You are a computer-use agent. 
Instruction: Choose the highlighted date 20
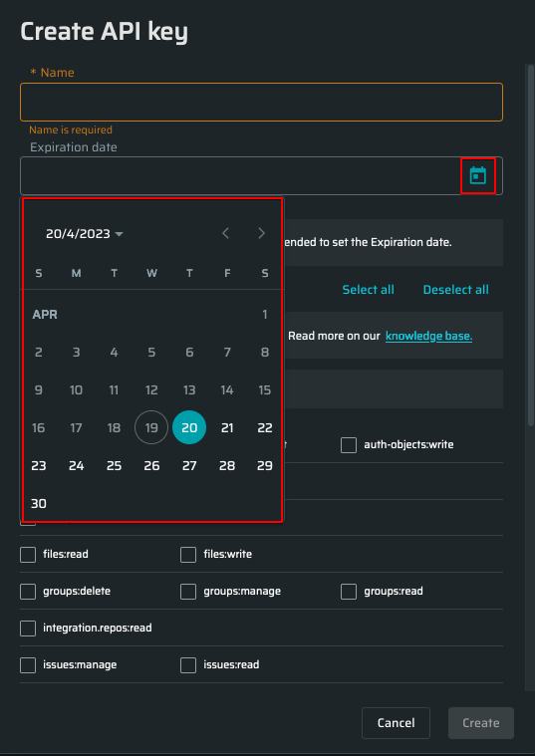pyautogui.click(x=189, y=427)
